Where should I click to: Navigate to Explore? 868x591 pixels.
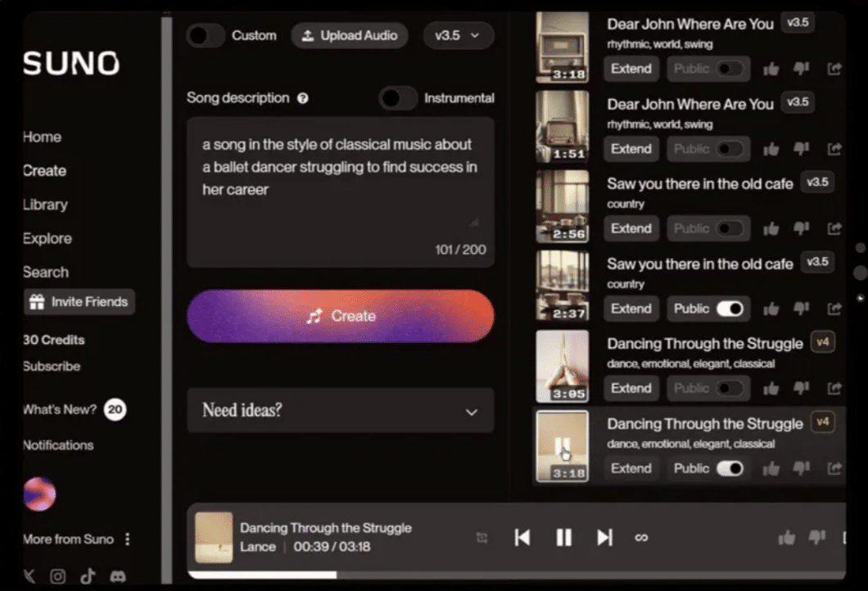click(x=47, y=238)
